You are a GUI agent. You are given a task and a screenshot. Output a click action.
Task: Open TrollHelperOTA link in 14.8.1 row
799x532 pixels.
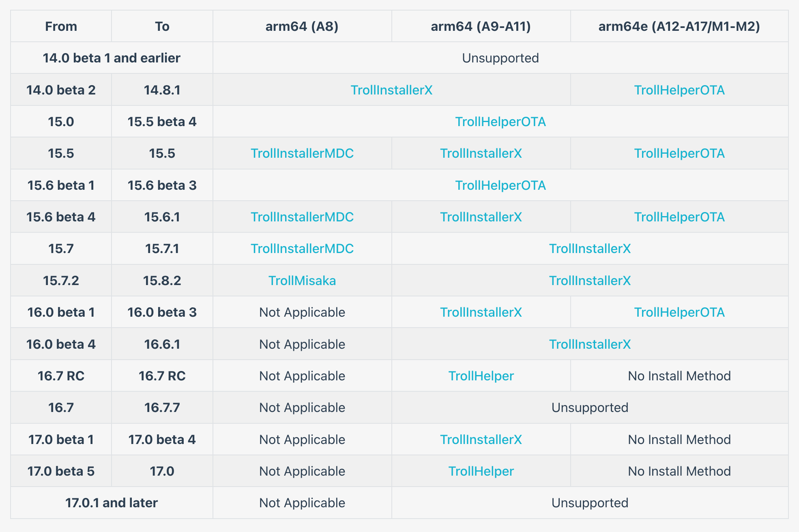[679, 90]
